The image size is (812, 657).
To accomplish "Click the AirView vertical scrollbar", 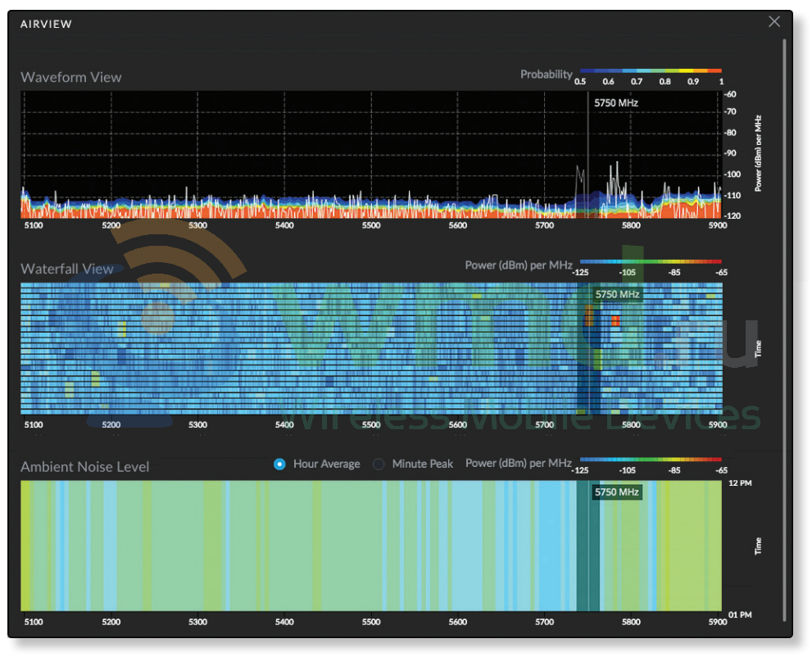I will (x=785, y=331).
